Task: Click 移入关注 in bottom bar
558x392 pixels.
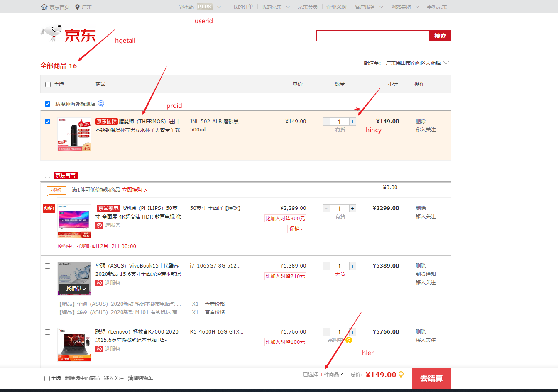Action: coord(114,378)
